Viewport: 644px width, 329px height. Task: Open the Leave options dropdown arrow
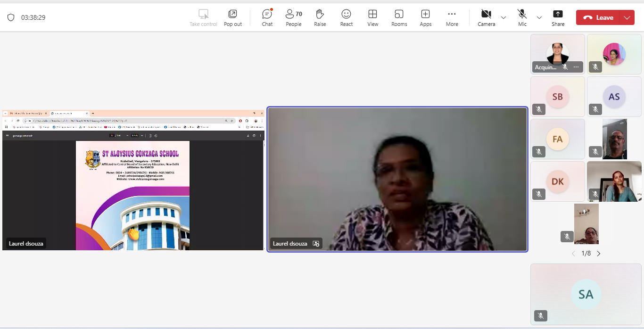point(627,17)
